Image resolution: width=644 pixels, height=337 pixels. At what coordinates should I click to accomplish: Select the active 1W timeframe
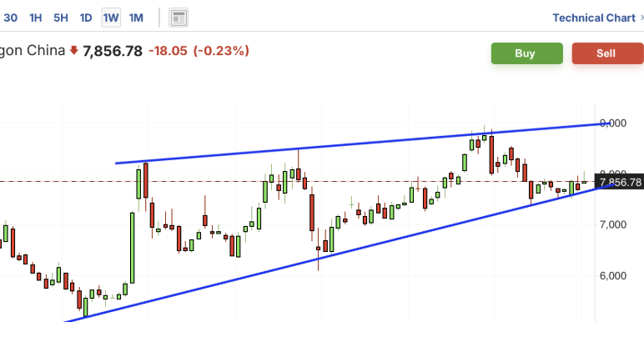[x=111, y=18]
